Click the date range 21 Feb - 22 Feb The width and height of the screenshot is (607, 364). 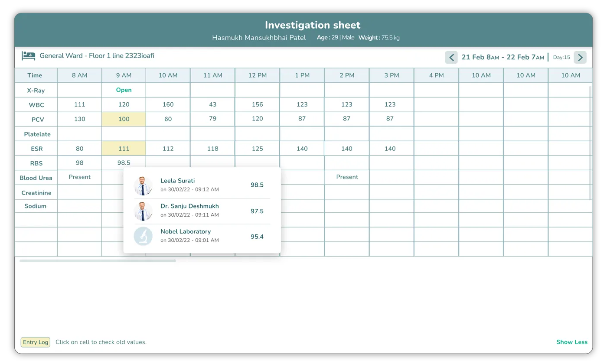point(503,57)
